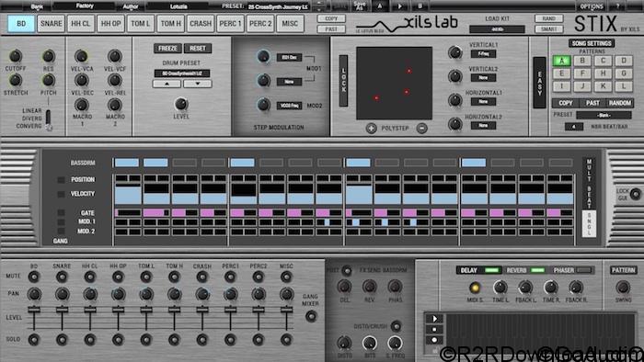
Task: Select the CRASH pad tab
Action: [x=201, y=23]
